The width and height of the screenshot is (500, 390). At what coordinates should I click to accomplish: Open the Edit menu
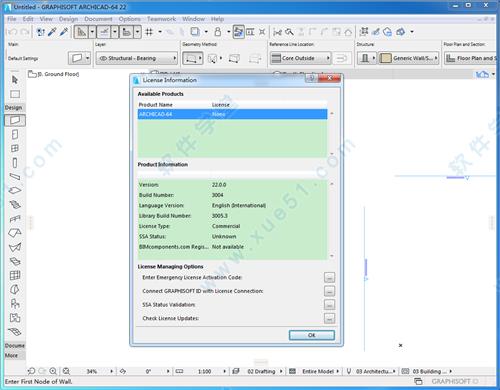pos(28,19)
